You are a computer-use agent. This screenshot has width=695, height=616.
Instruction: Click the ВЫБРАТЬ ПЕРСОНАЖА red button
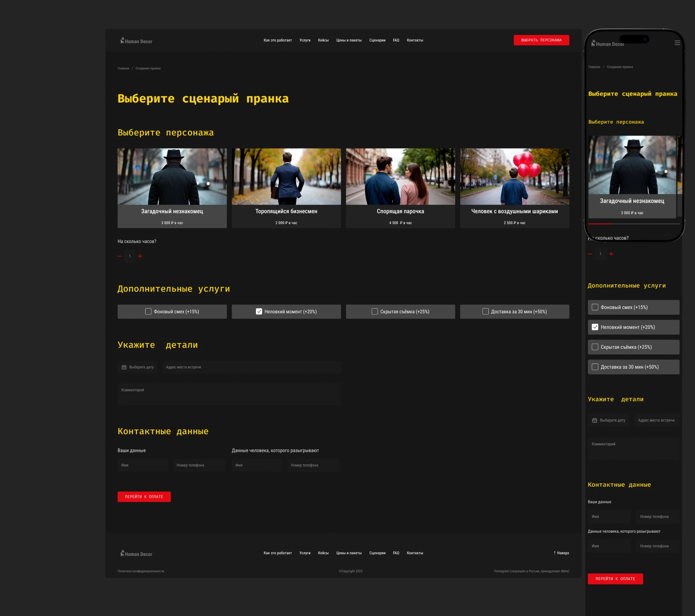pos(541,40)
